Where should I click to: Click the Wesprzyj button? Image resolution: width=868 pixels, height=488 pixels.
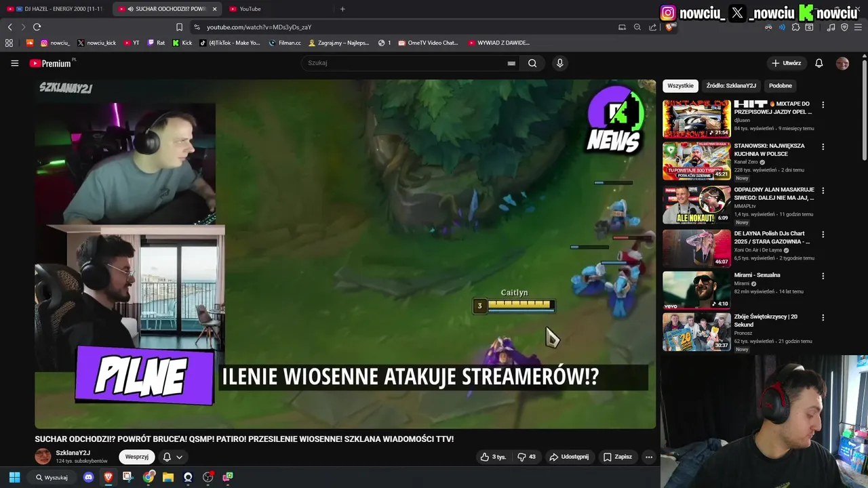[x=136, y=457]
